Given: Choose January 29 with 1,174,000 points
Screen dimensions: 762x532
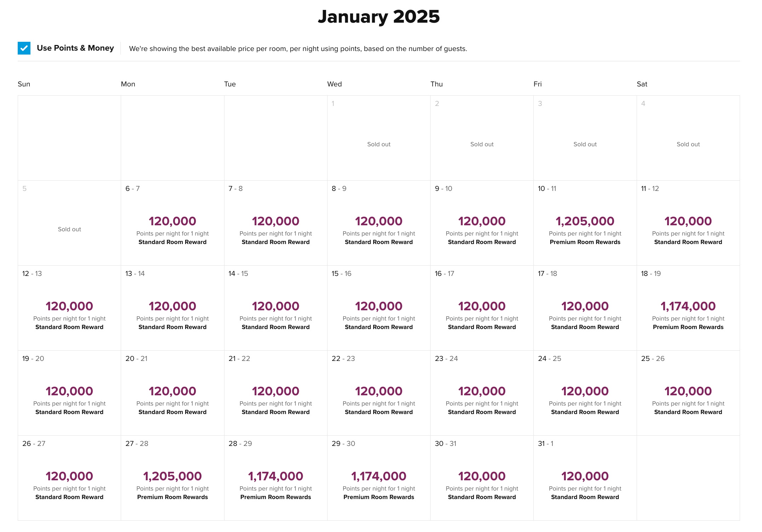Looking at the screenshot, I should coord(379,478).
